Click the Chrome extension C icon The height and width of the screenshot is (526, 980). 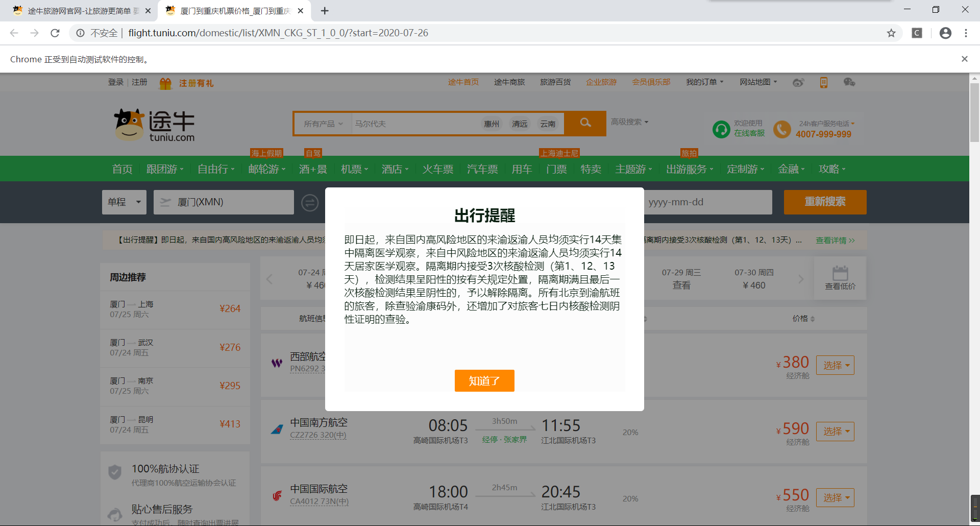917,33
